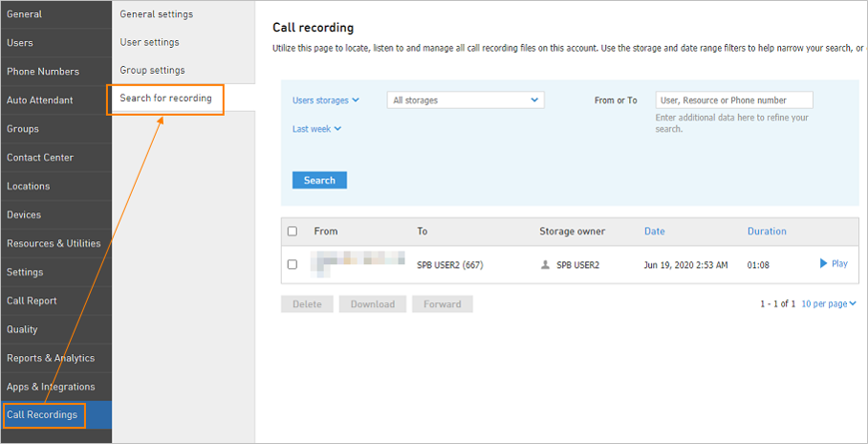Expand the Last week date filter

coord(316,129)
